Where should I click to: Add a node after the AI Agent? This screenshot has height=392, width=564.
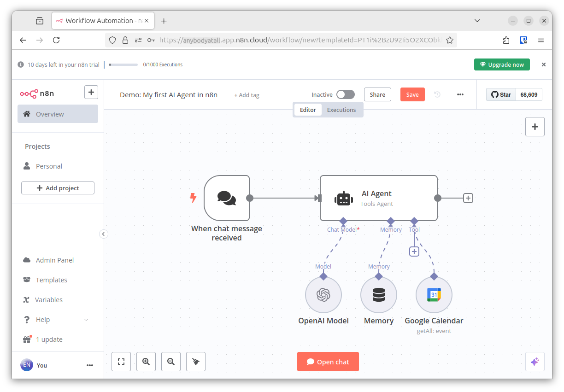(x=468, y=198)
